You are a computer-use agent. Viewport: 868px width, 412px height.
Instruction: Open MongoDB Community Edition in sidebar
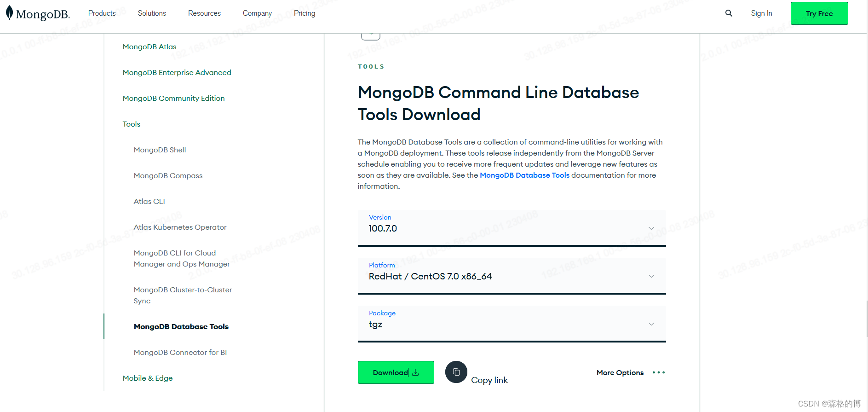(x=173, y=98)
